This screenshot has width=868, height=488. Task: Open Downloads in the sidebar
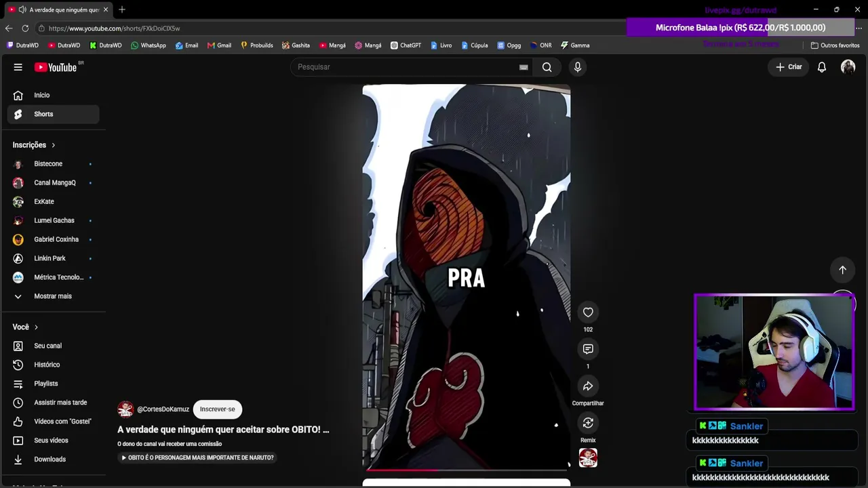[53, 460]
